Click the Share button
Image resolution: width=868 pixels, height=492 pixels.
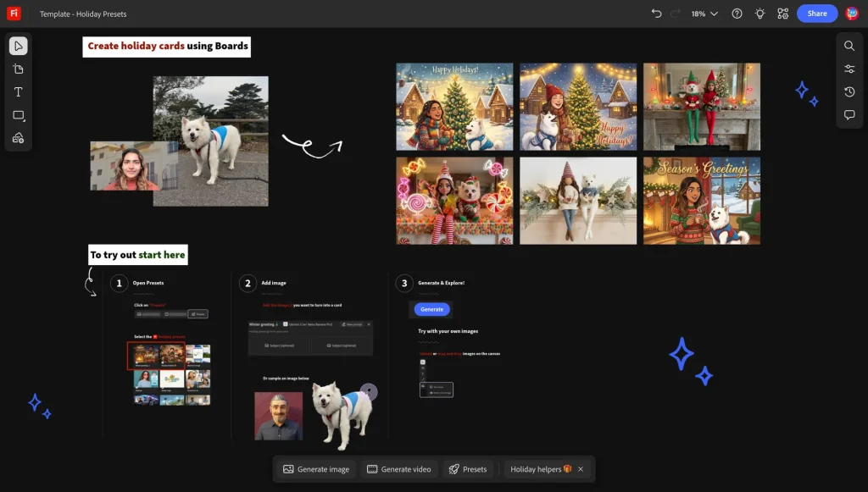816,14
